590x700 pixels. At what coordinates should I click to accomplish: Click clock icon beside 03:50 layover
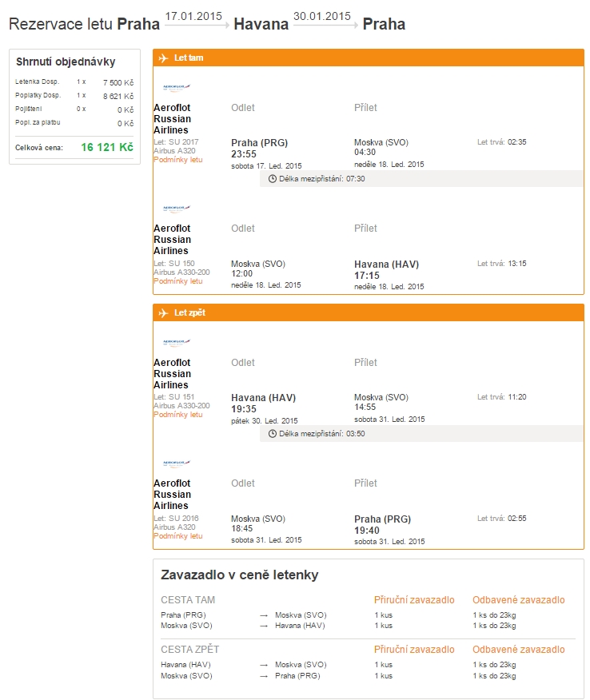point(273,434)
